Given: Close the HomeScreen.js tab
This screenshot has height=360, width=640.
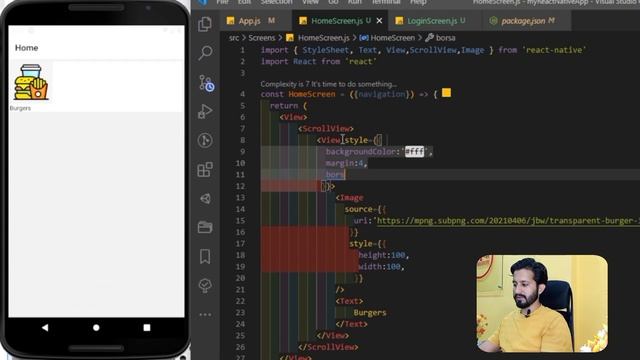Looking at the screenshot, I should point(379,21).
